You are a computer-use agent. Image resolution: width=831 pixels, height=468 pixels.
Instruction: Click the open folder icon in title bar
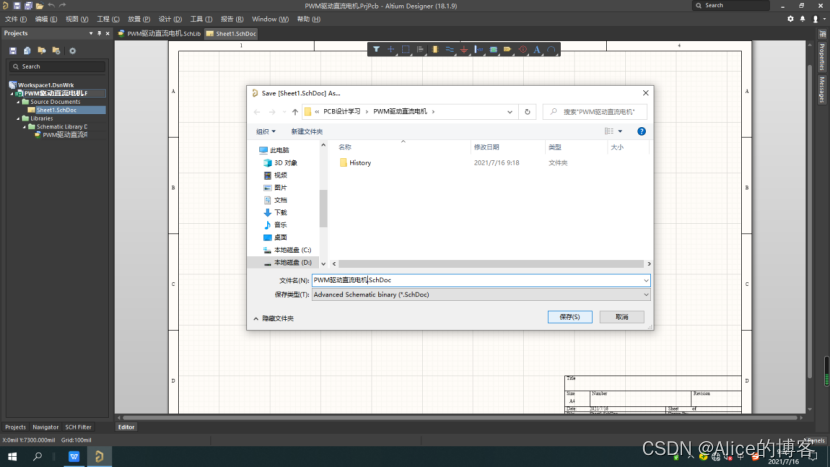pyautogui.click(x=39, y=5)
